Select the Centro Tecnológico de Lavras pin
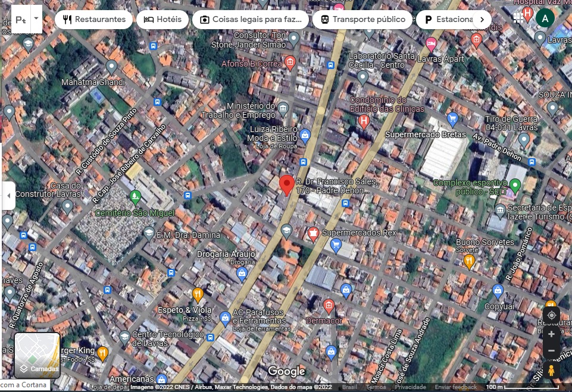Image resolution: width=572 pixels, height=392 pixels. (x=124, y=337)
